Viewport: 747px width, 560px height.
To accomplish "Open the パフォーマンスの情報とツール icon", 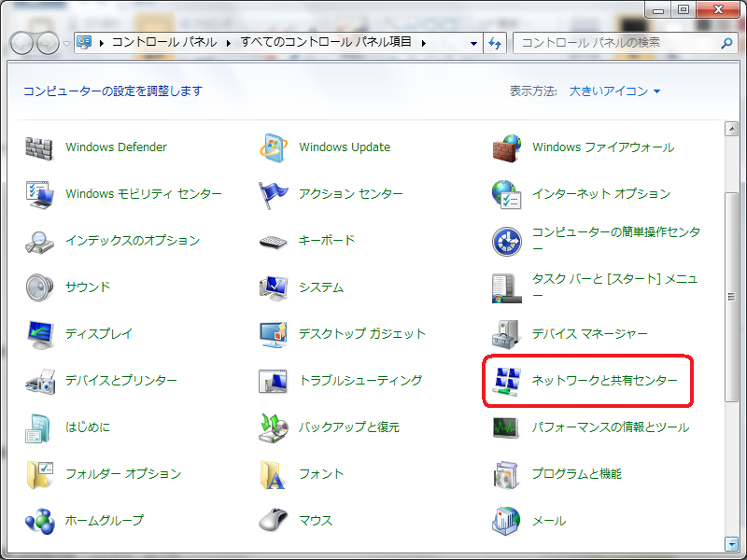I will tap(505, 427).
